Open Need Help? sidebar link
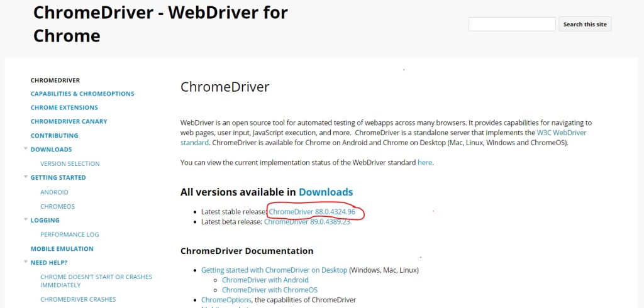This screenshot has width=644, height=308. (49, 262)
